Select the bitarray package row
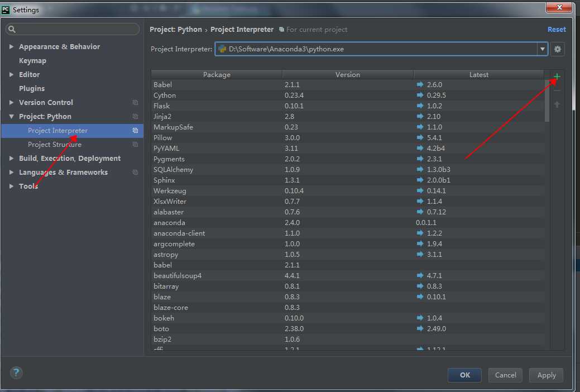The width and height of the screenshot is (580, 392). [348, 286]
